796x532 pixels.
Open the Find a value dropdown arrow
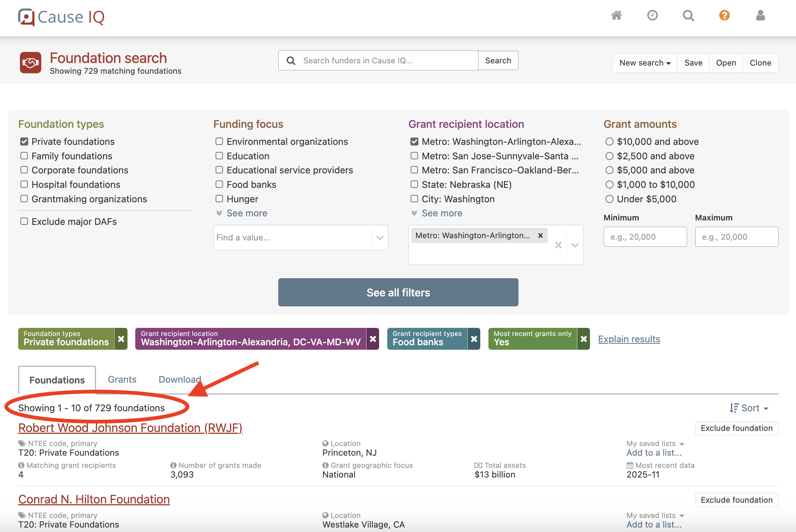pos(379,237)
